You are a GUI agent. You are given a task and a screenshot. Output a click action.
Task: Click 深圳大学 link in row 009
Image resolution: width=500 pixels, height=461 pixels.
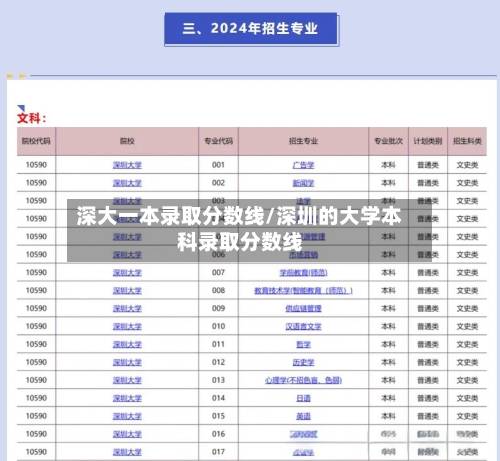(x=127, y=309)
